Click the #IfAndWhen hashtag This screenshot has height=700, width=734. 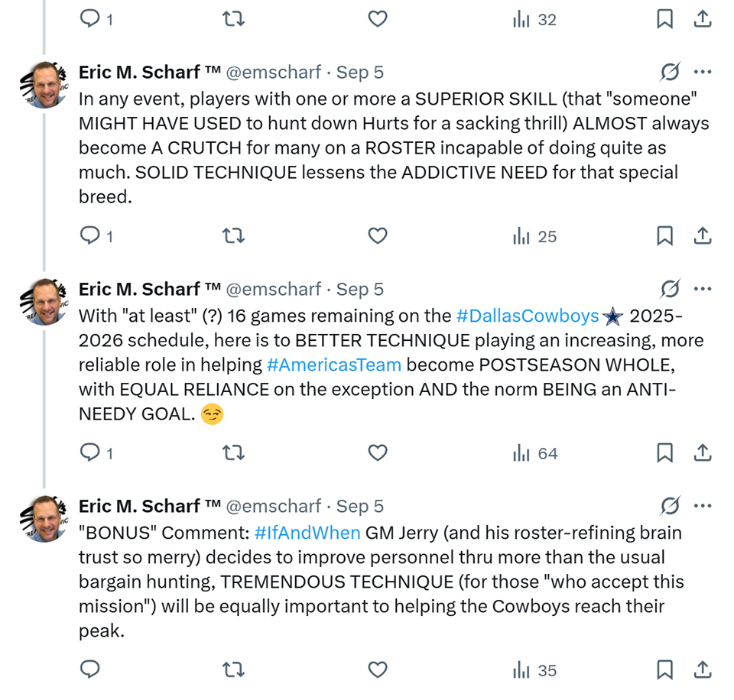307,533
